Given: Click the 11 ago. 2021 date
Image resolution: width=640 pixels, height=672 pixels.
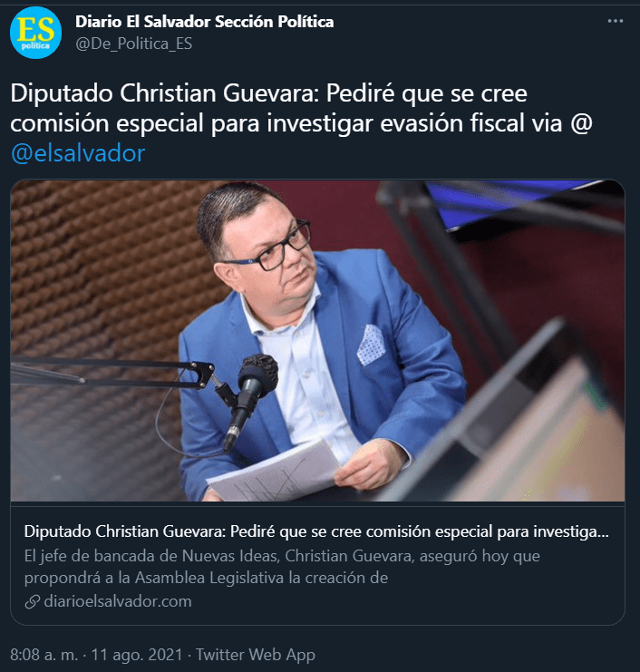Looking at the screenshot, I should point(137,655).
